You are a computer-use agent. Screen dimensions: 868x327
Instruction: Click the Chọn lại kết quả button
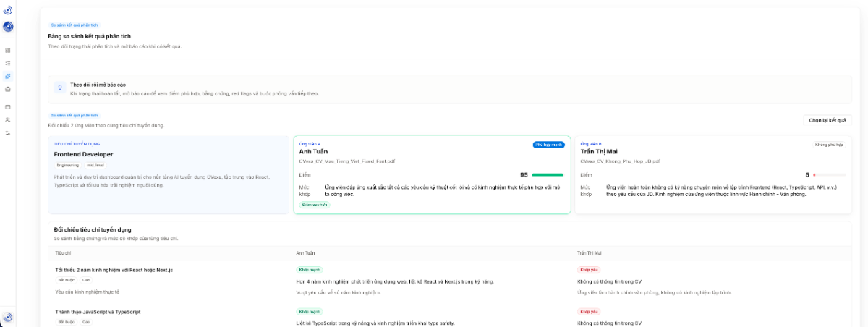827,119
